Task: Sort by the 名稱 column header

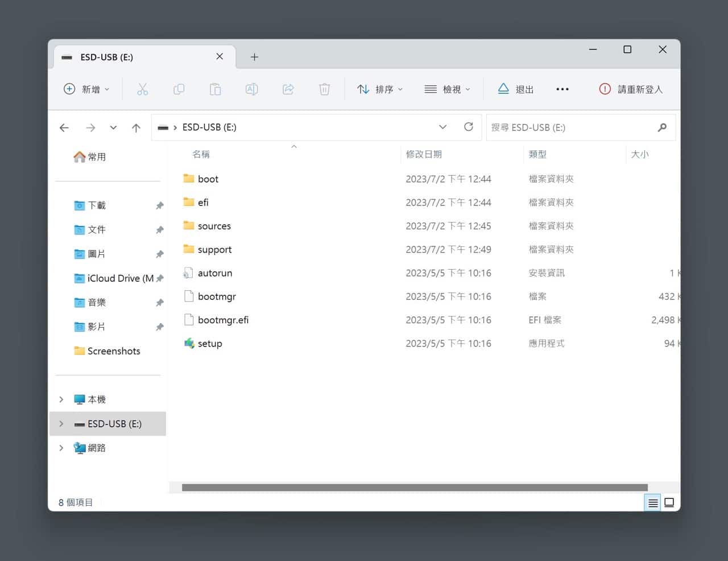Action: [201, 154]
